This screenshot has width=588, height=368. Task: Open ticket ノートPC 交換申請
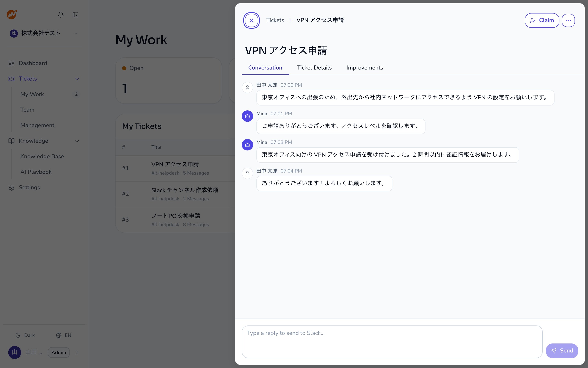click(x=175, y=220)
